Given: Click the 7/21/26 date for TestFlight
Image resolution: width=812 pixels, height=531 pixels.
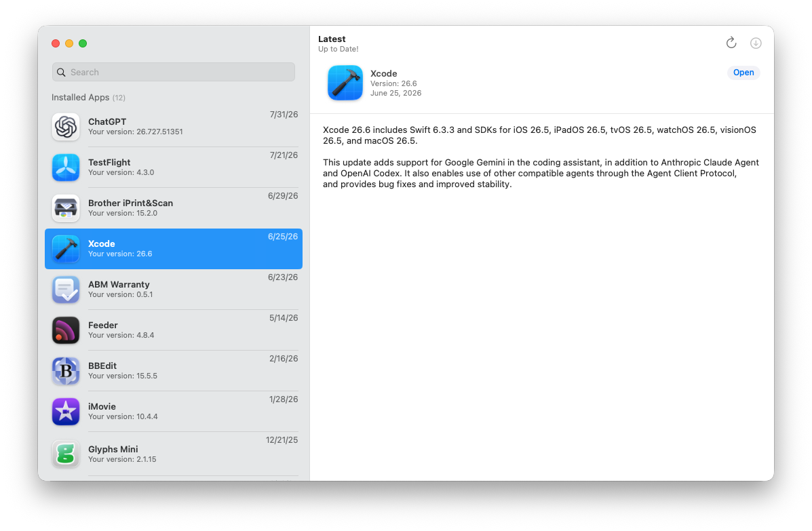Looking at the screenshot, I should (x=284, y=155).
